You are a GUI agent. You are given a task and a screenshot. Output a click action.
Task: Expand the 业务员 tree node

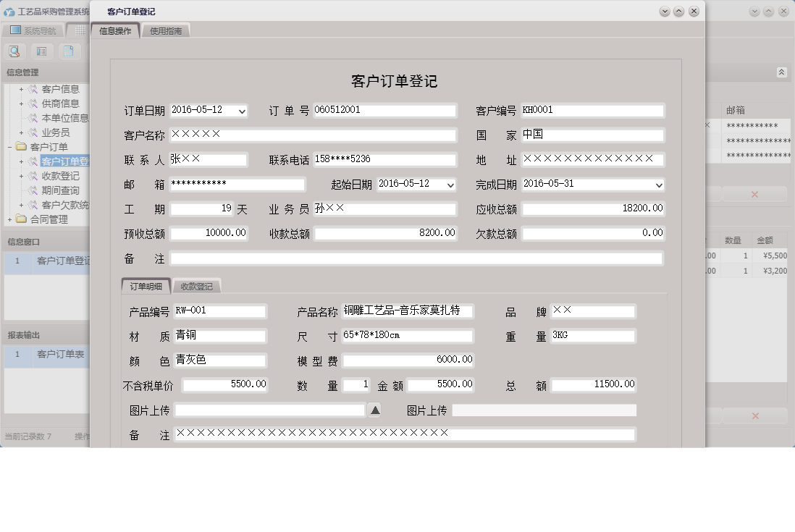click(21, 132)
